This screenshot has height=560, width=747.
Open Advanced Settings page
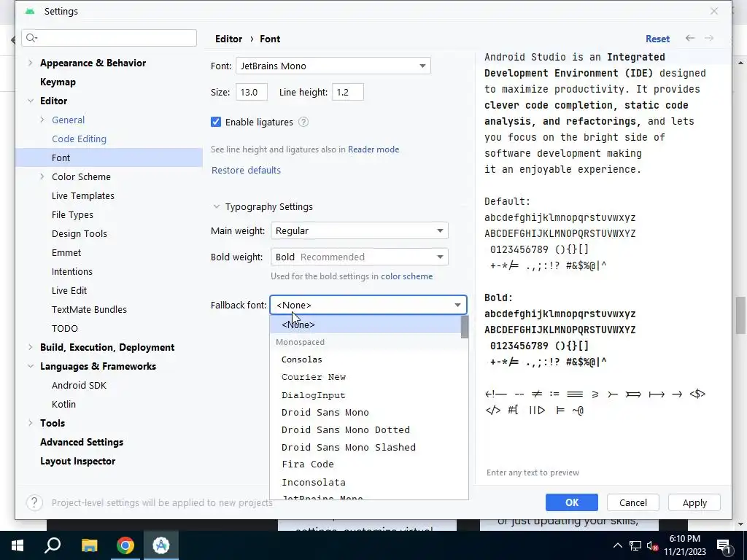(x=82, y=442)
